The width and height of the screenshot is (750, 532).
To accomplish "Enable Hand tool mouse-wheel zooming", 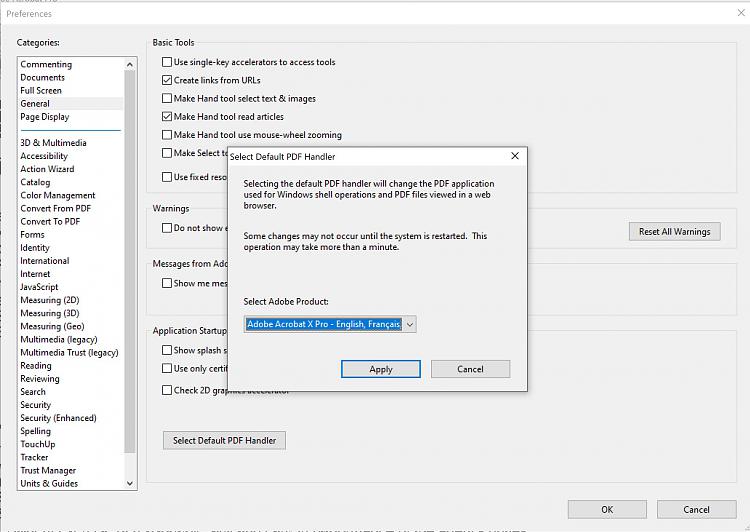I will coord(167,135).
